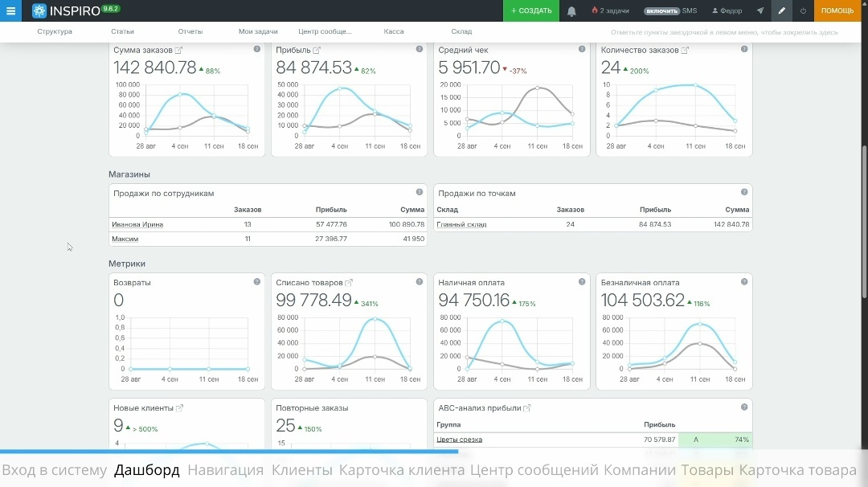Open external link icon beside ABC-анализ прибыли
The width and height of the screenshot is (868, 487).
[527, 408]
